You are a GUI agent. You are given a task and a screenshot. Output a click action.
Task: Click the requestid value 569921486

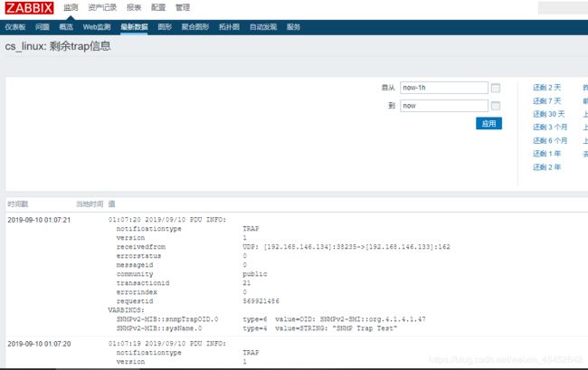[x=261, y=301]
